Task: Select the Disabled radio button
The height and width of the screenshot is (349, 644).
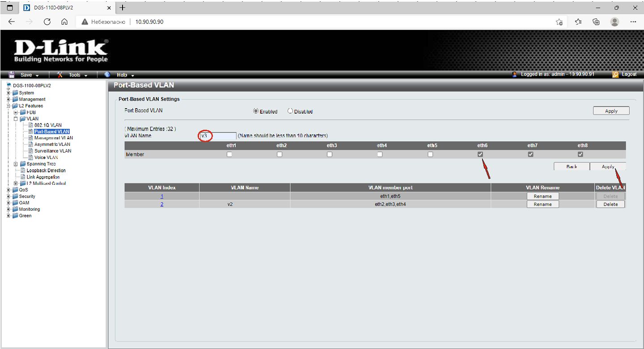Action: click(290, 111)
